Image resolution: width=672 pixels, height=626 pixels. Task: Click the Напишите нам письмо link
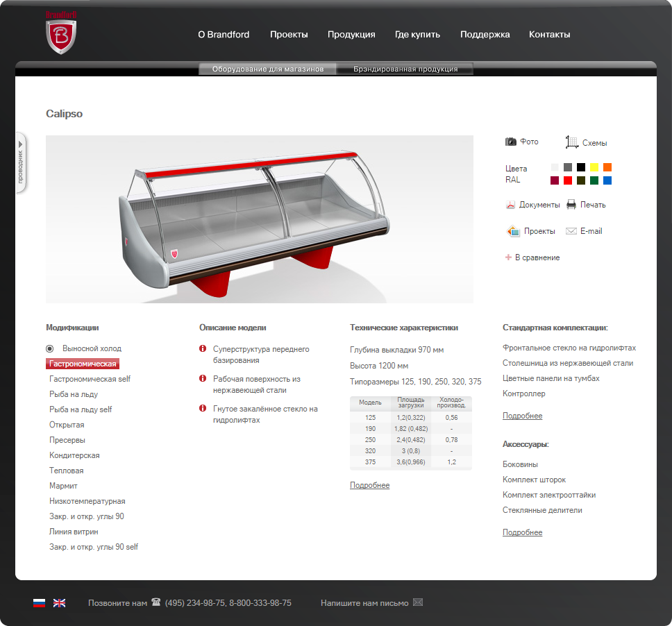coord(364,603)
